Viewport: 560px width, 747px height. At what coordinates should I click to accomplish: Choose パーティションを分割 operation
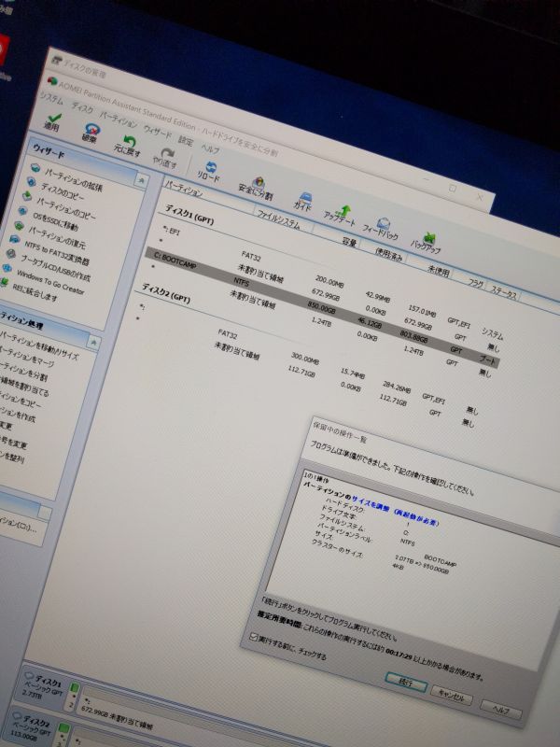coord(24,372)
